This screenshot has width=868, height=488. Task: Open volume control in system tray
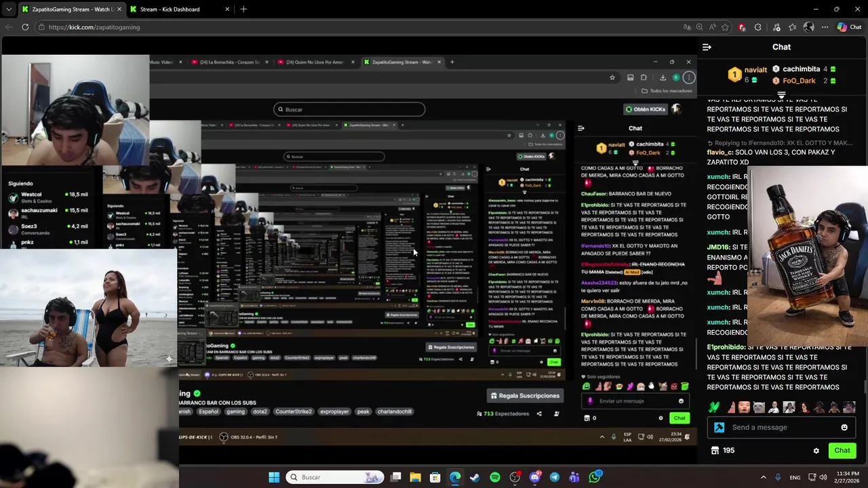pyautogui.click(x=823, y=477)
